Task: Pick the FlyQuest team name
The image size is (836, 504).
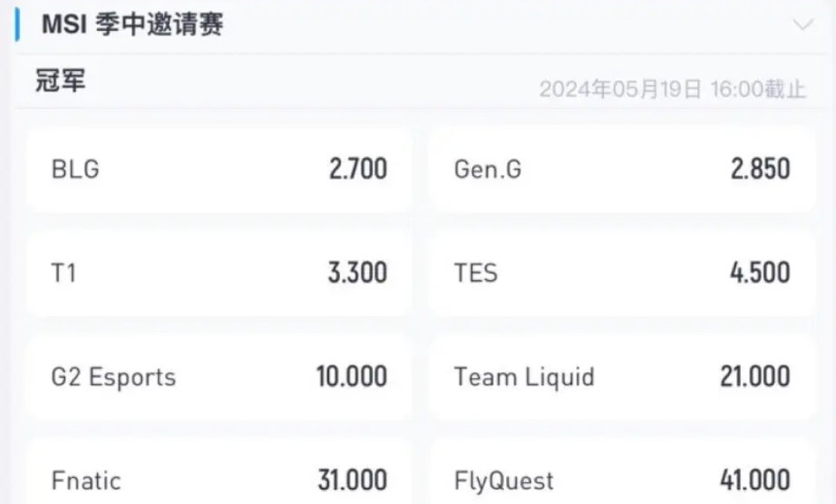Action: 503,480
